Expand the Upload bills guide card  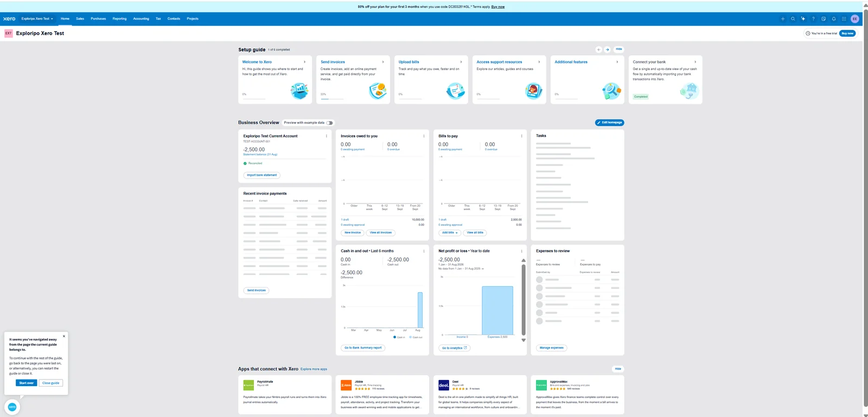(461, 62)
